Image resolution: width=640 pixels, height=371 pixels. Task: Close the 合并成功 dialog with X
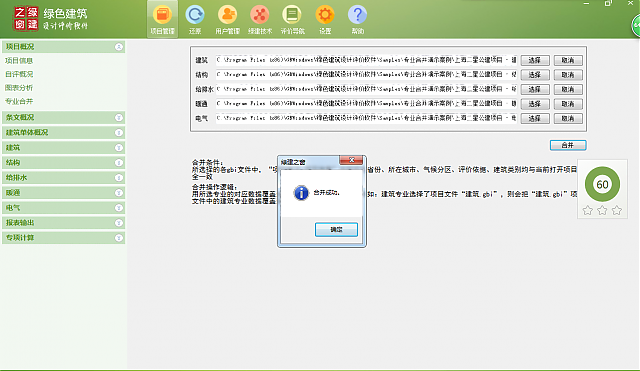point(351,160)
